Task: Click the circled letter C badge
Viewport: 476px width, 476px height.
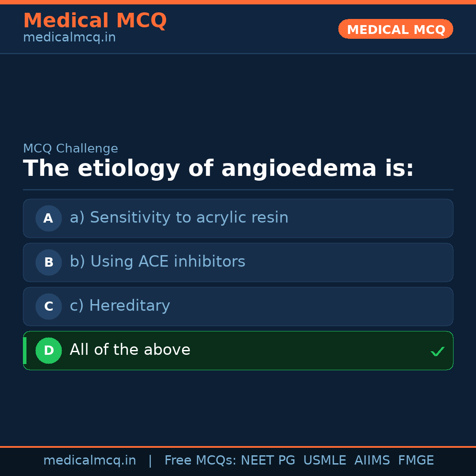Action: pyautogui.click(x=48, y=306)
